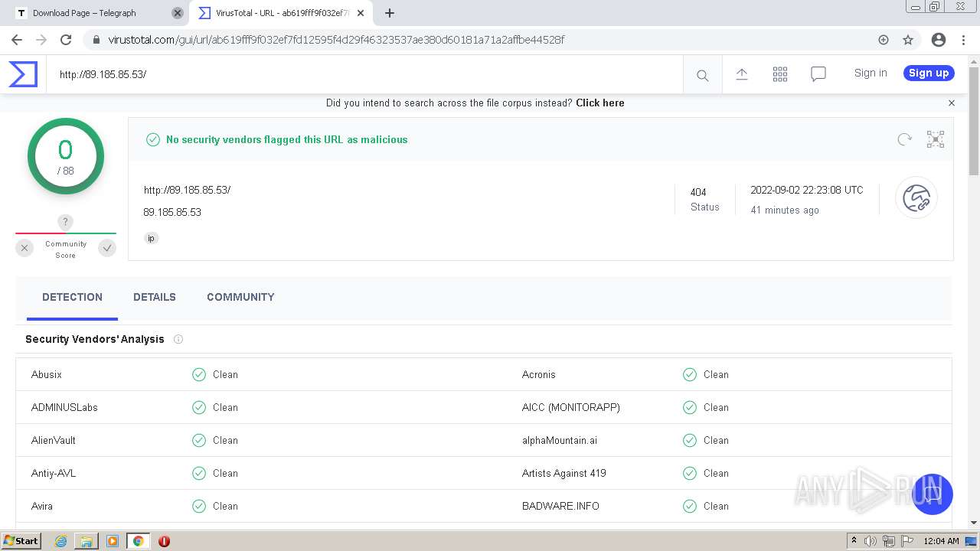Image resolution: width=980 pixels, height=551 pixels.
Task: Click the red stop taskbar icon
Action: coord(164,541)
